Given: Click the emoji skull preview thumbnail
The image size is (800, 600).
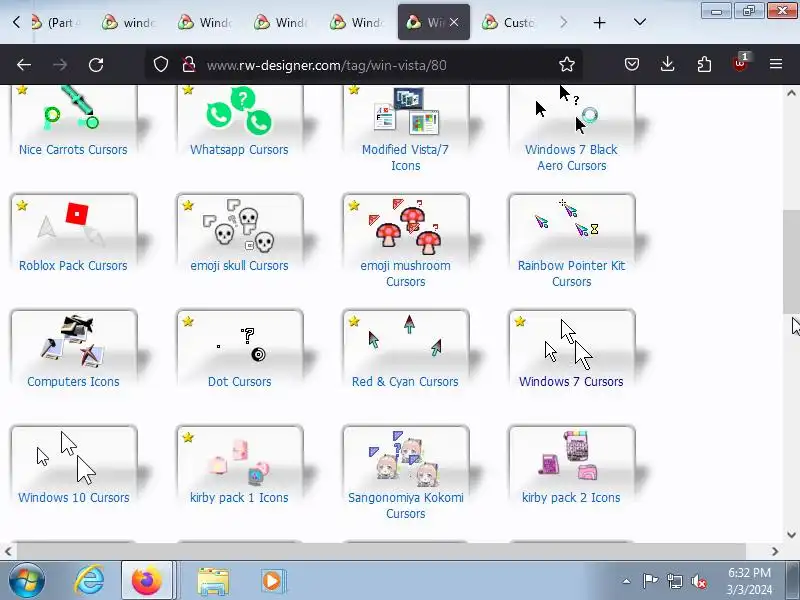Looking at the screenshot, I should point(240,226).
